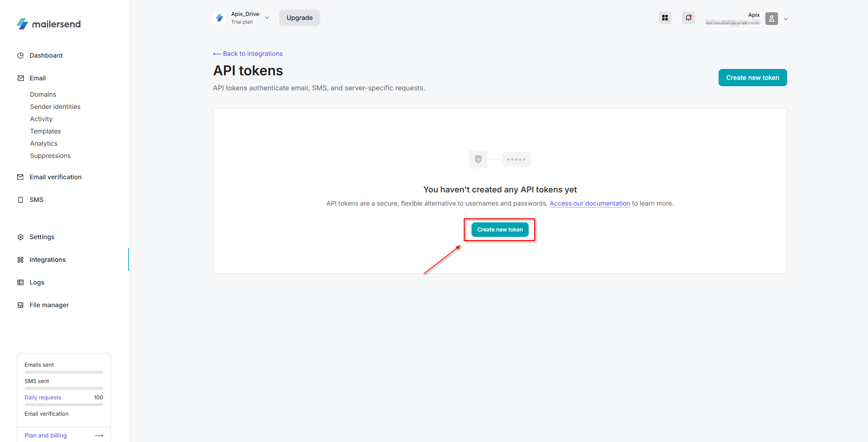Click the Apix_Drive workspace logo icon
The height and width of the screenshot is (442, 868).
[x=219, y=18]
